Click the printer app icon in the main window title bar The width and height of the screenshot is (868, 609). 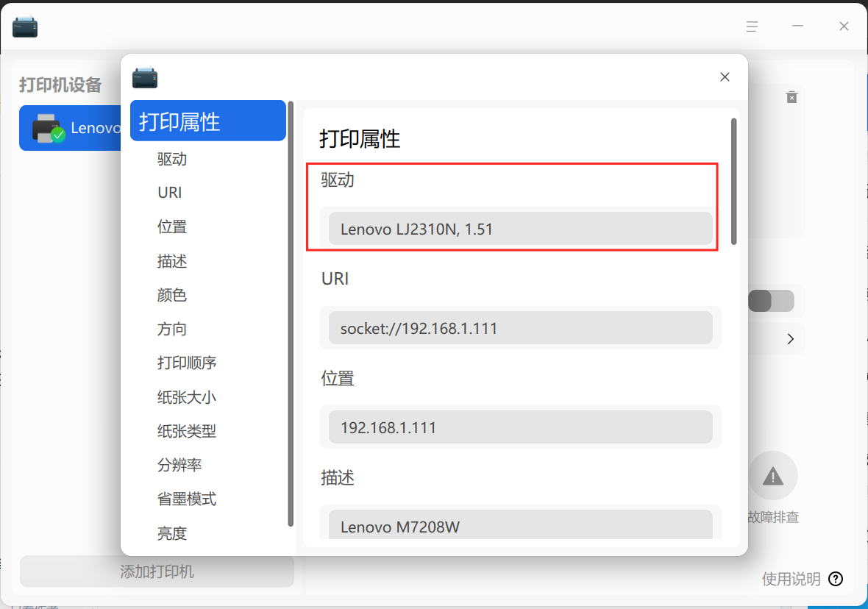[x=25, y=26]
